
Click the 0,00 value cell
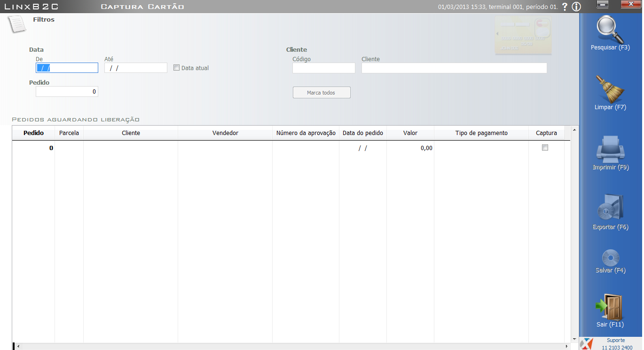click(x=410, y=148)
